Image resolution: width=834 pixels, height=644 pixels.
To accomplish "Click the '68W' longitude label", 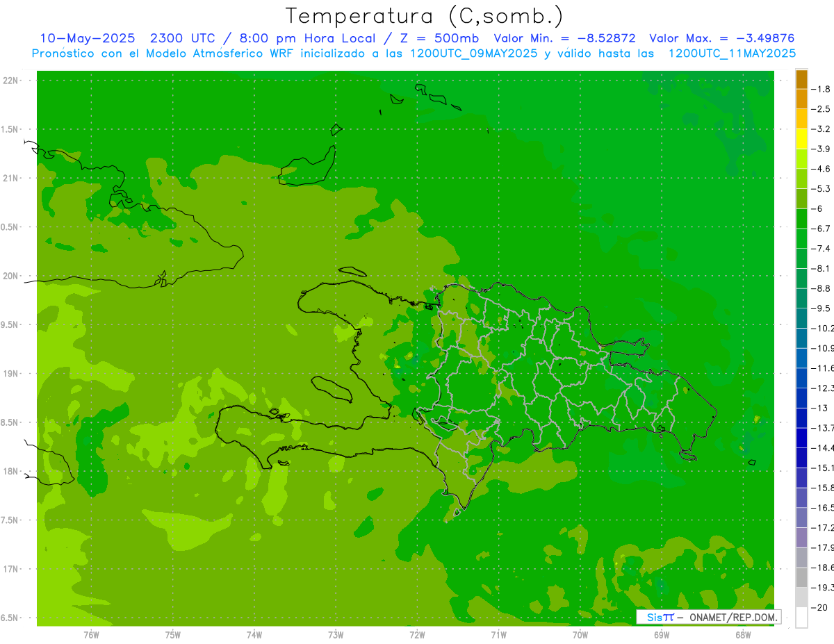I will (x=743, y=635).
